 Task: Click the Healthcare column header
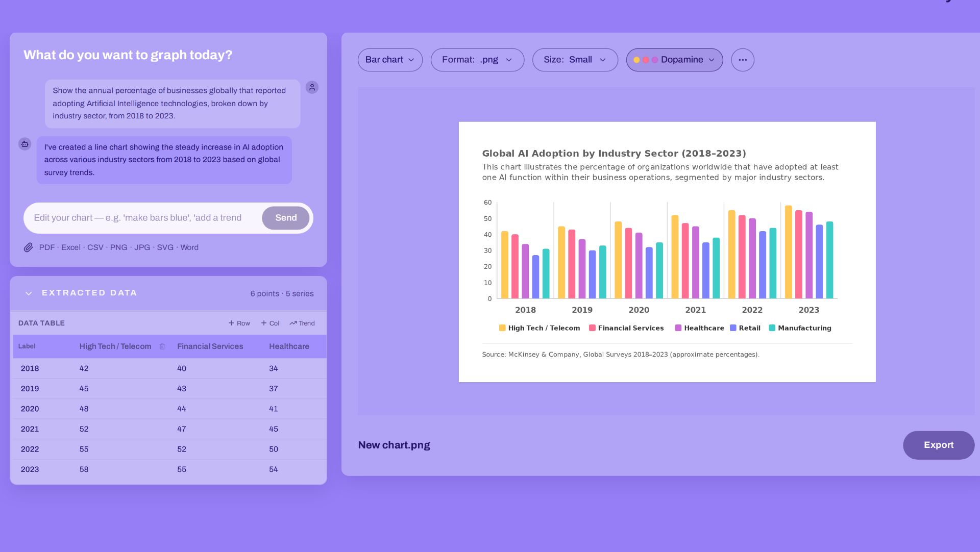(x=289, y=346)
